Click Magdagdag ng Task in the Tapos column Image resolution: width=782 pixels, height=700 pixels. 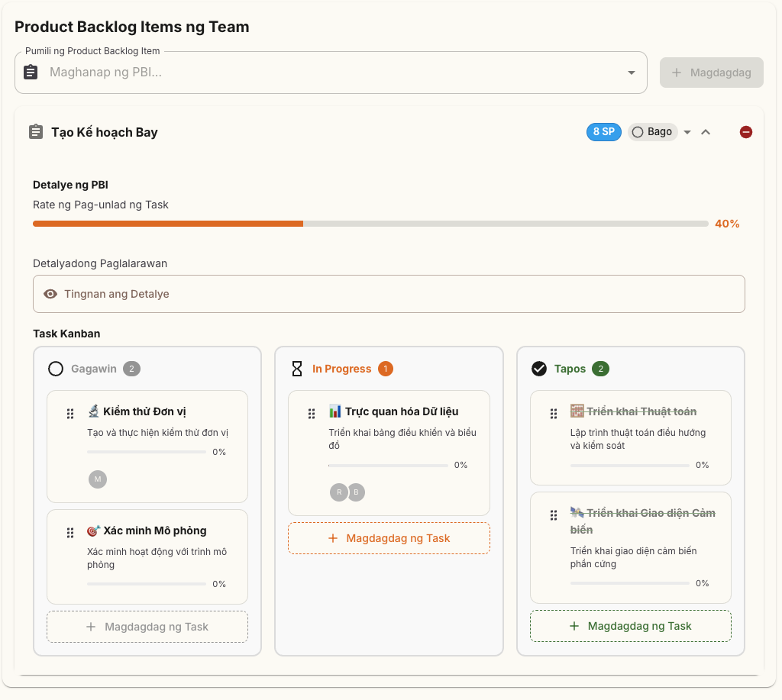pos(630,625)
